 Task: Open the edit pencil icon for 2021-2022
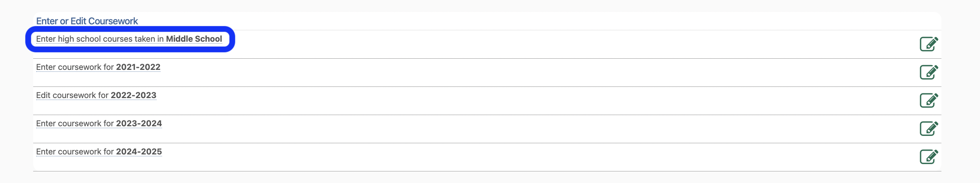[x=928, y=72]
